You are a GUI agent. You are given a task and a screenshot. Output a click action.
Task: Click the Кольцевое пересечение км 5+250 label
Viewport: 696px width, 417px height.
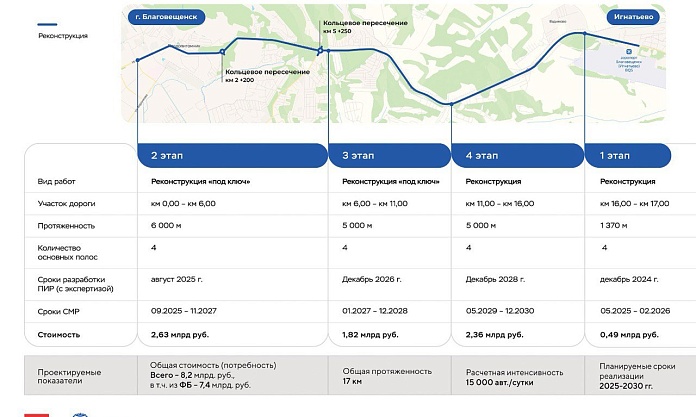[x=357, y=27]
